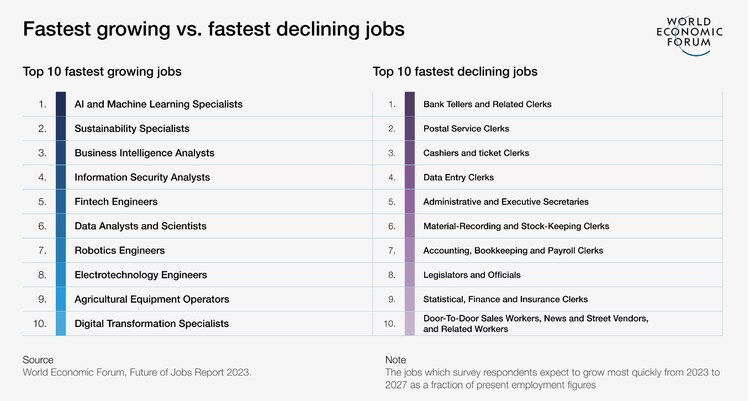Click the Information Security Analysts entry
Image resolution: width=750 pixels, height=401 pixels.
tap(142, 177)
